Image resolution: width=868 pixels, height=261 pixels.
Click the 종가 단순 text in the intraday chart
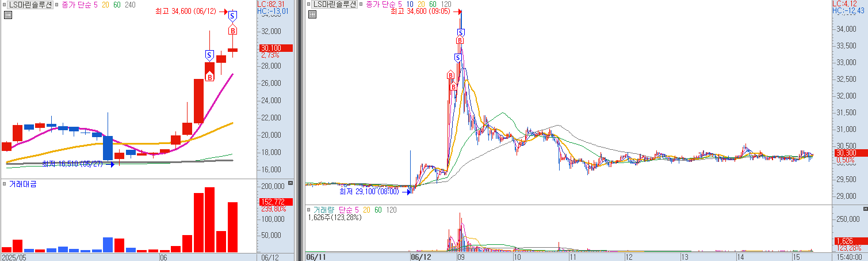[380, 5]
